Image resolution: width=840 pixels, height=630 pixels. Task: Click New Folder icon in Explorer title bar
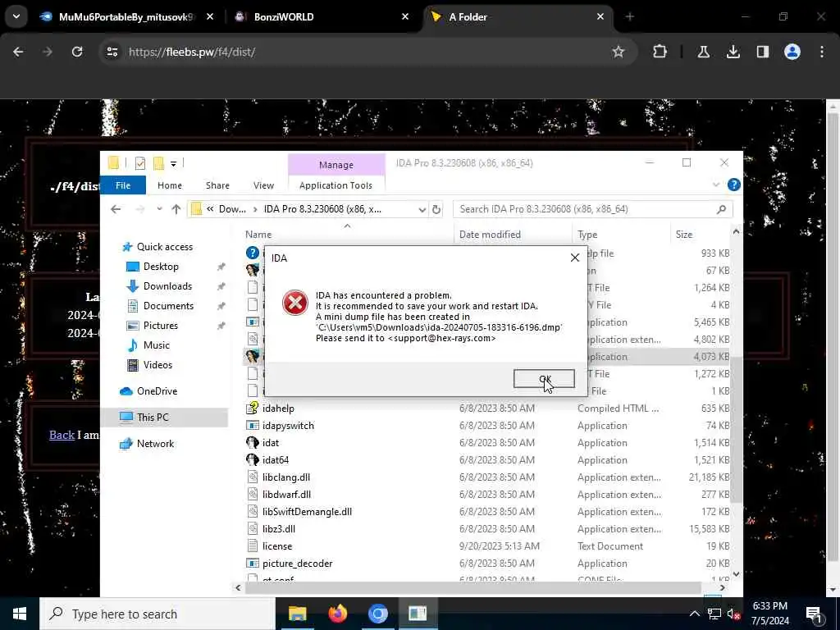(158, 163)
